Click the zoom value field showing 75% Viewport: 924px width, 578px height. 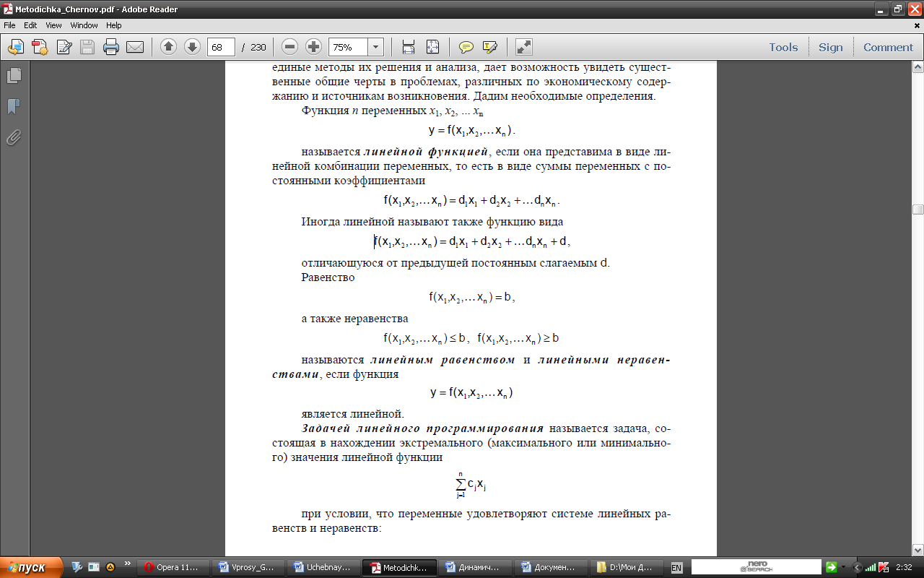pos(348,47)
